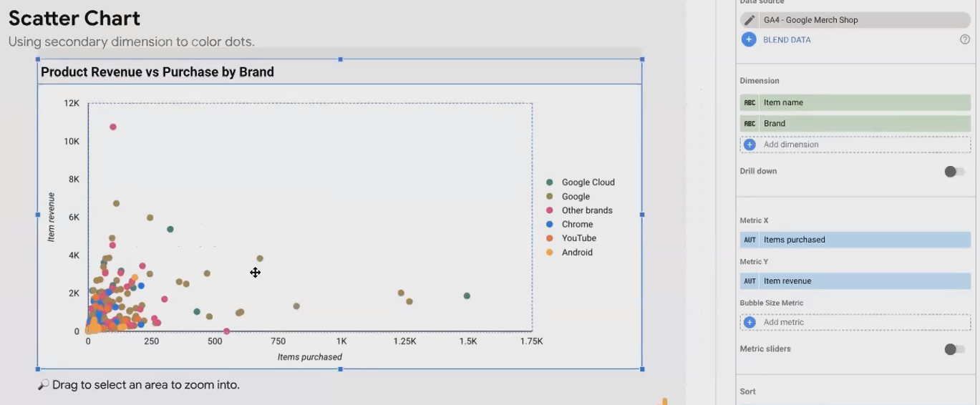Image resolution: width=980 pixels, height=405 pixels.
Task: Click AUT aggregation icon for Items purchased
Action: pos(749,240)
